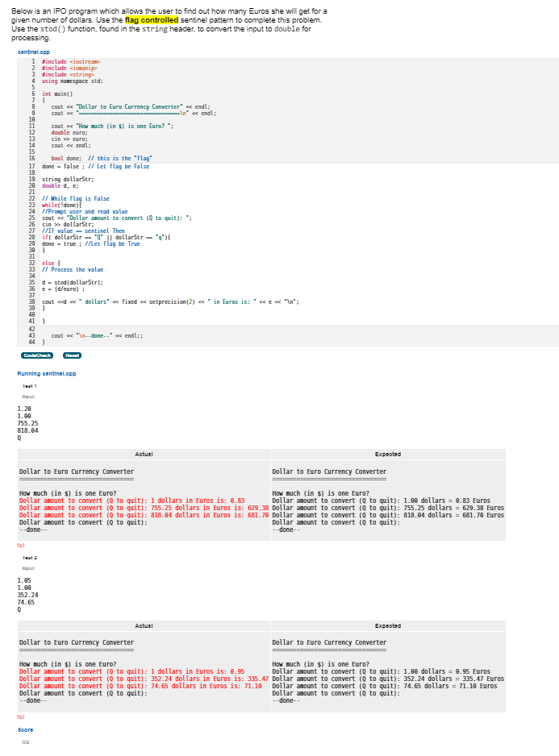
Task: Click actual output line ending 'is: 629.38'
Action: [144, 508]
